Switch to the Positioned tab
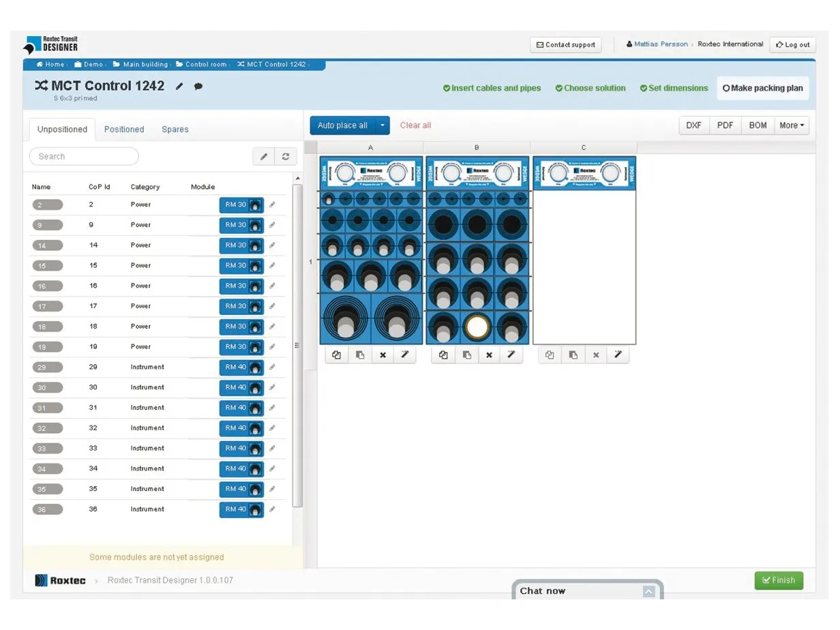 coord(124,130)
